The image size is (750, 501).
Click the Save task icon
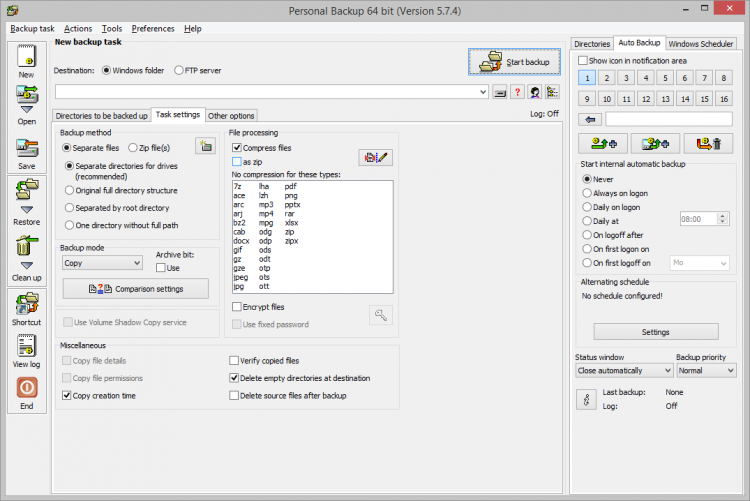26,150
